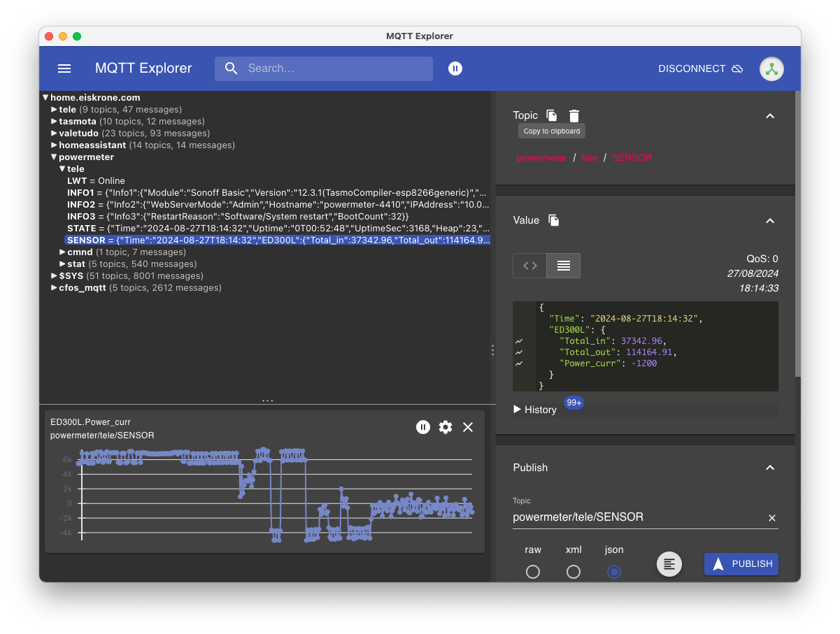Click SENSOR in topic breadcrumb
Viewport: 840px width, 634px height.
[x=632, y=158]
